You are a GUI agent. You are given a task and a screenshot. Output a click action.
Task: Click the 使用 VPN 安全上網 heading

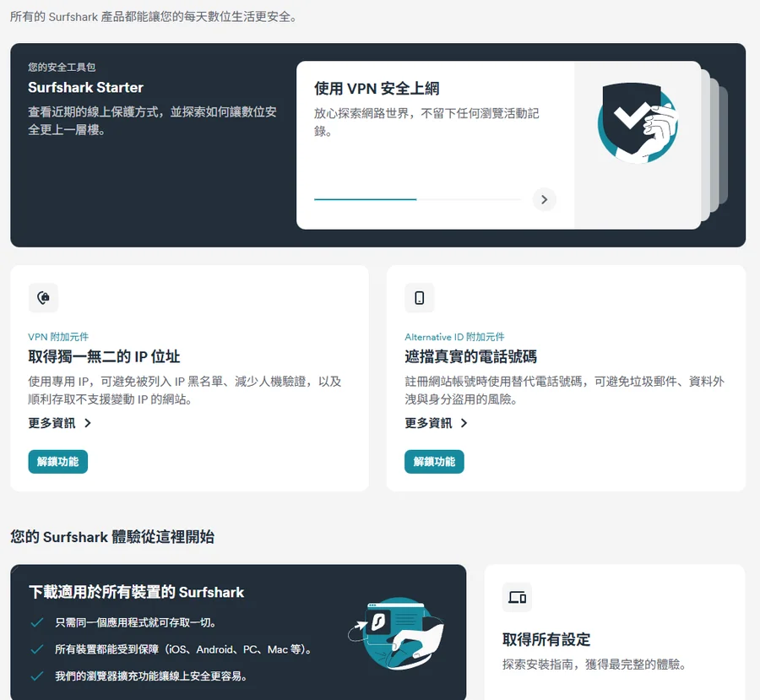(377, 89)
